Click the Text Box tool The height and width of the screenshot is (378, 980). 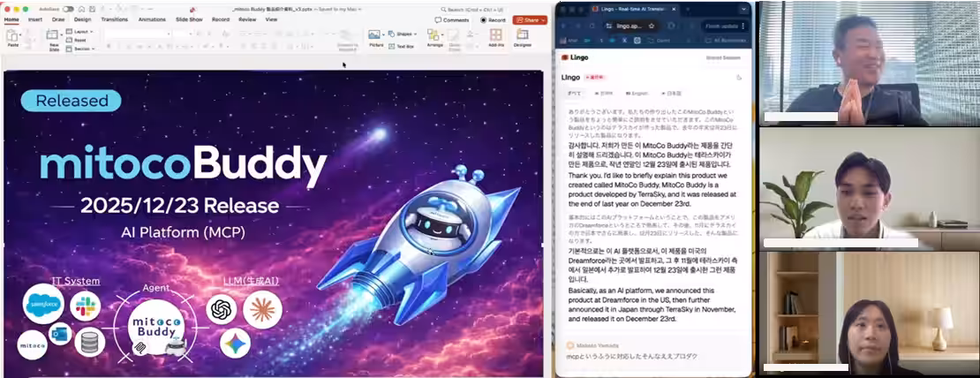point(401,46)
